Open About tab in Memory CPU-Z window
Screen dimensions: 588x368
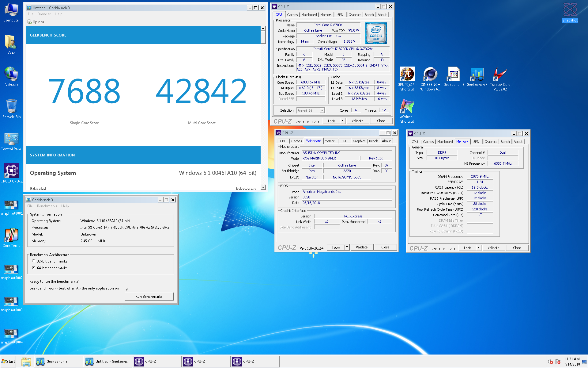(x=518, y=142)
